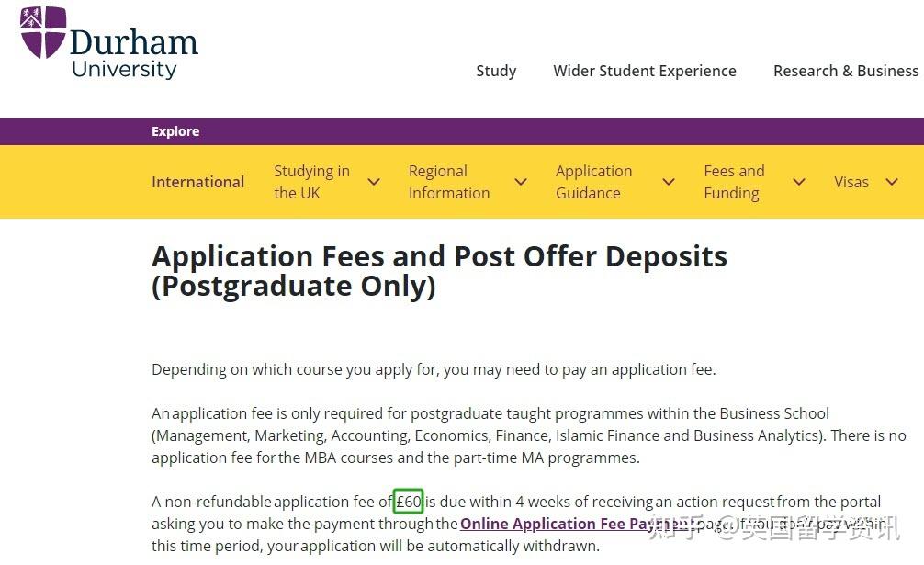The width and height of the screenshot is (924, 565).
Task: Click the Explore label in purple bar
Action: [175, 131]
